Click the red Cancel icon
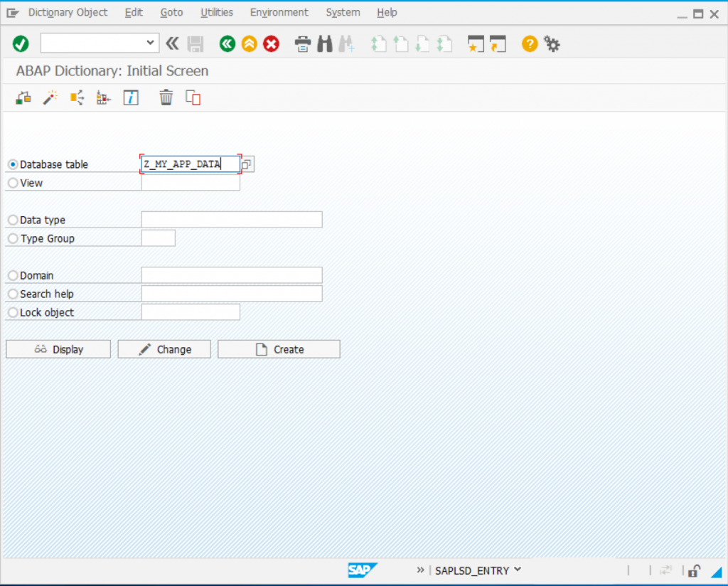The height and width of the screenshot is (586, 728). pyautogui.click(x=271, y=44)
